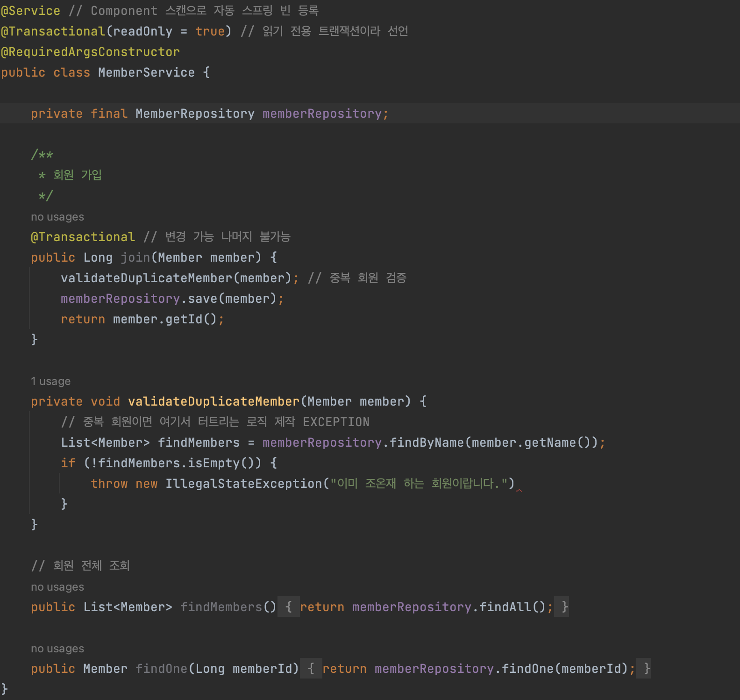Click the findMembers method declaration name
The width and height of the screenshot is (740, 700).
point(221,607)
